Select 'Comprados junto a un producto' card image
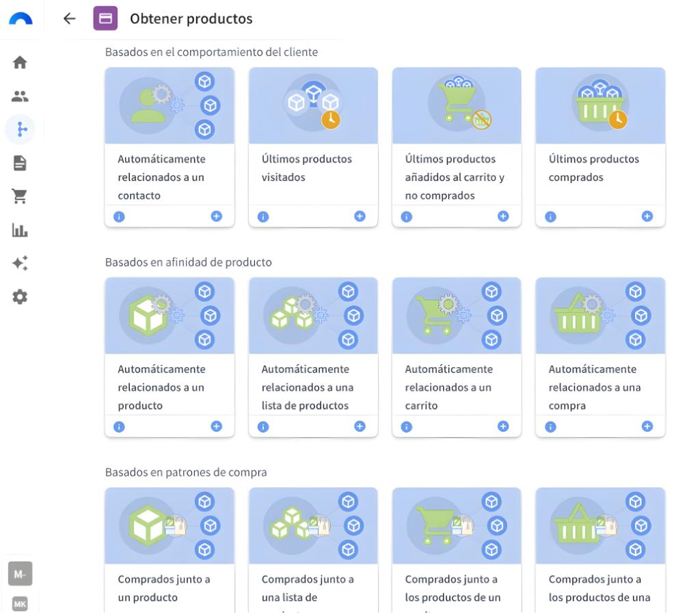The width and height of the screenshot is (700, 613). point(169,525)
